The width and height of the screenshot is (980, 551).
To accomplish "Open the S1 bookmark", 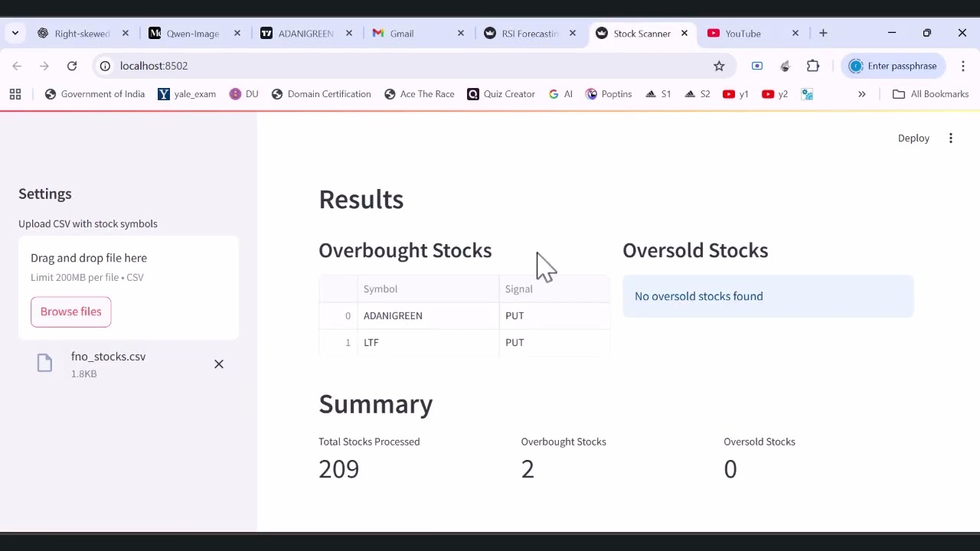I will pyautogui.click(x=658, y=94).
